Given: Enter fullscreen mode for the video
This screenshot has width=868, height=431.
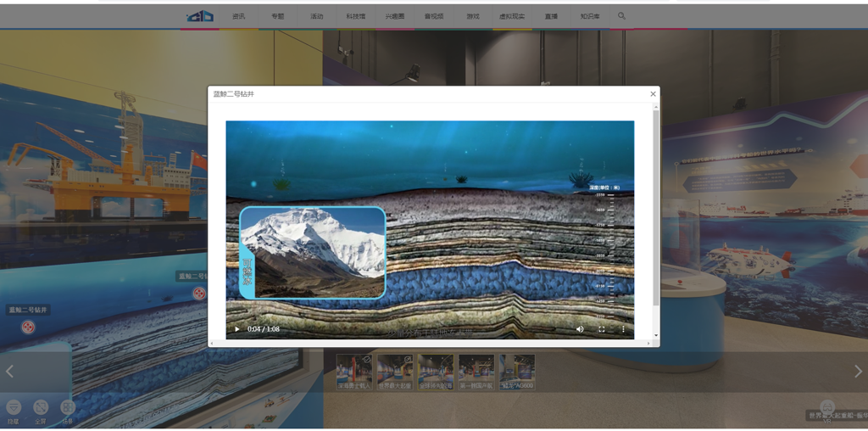Looking at the screenshot, I should tap(602, 329).
